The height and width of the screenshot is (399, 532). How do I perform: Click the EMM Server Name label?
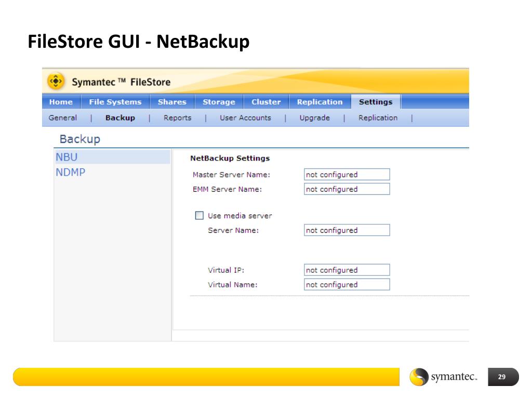pyautogui.click(x=228, y=189)
